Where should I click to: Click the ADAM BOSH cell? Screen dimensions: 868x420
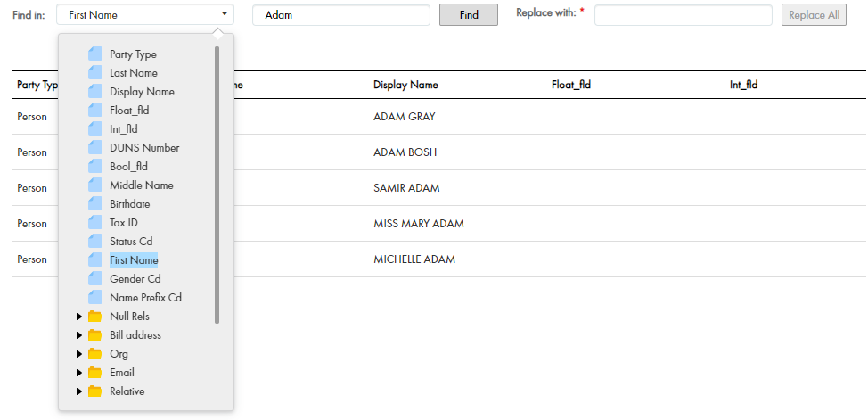pos(405,152)
